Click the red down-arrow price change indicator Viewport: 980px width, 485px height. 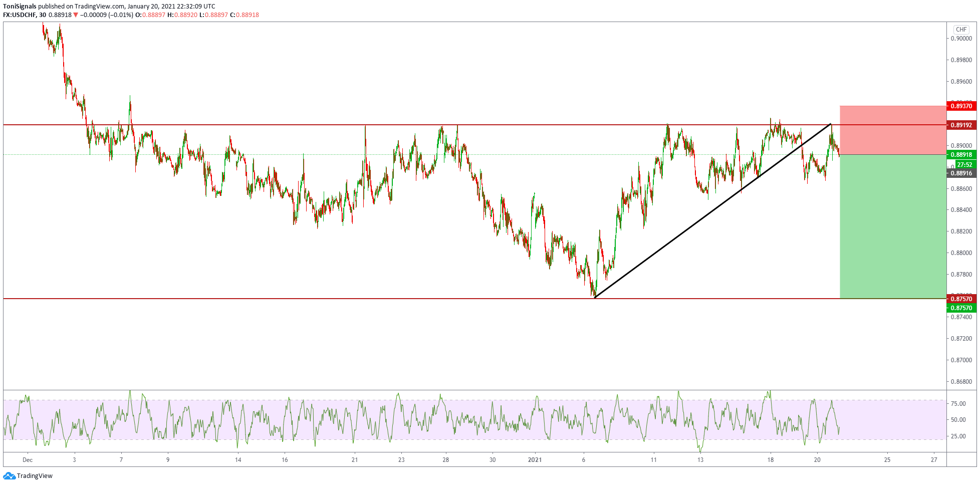[76, 15]
